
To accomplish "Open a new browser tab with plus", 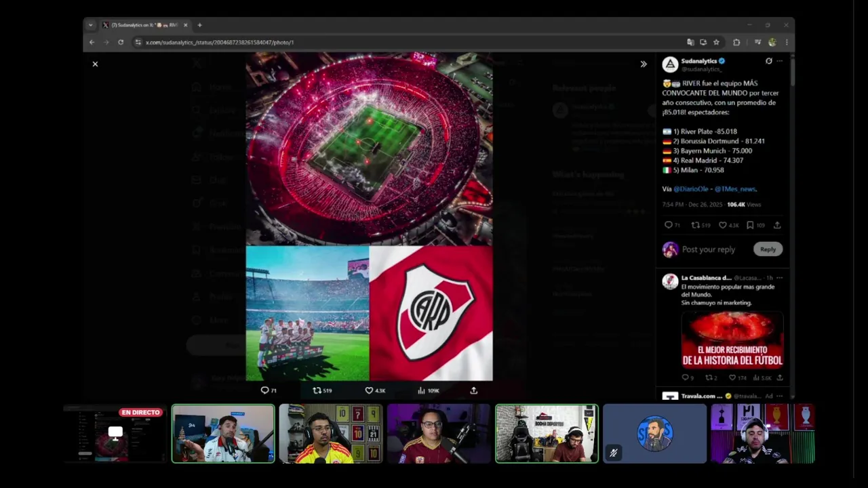I will (x=199, y=25).
